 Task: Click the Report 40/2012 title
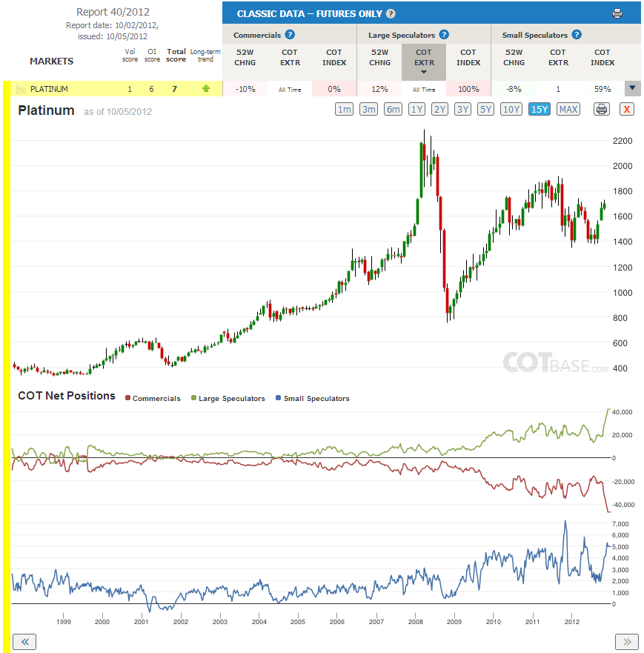click(113, 12)
